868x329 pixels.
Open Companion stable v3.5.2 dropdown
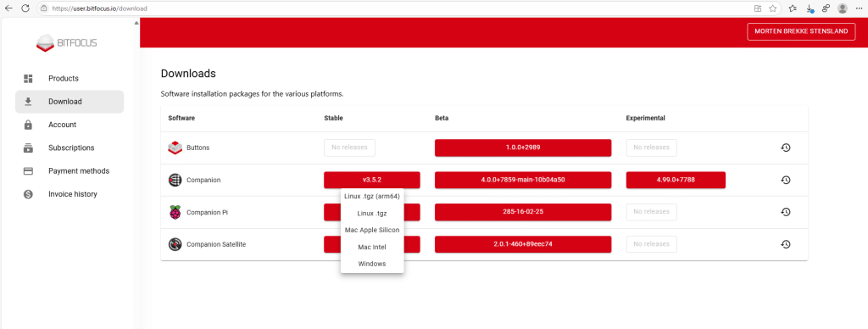pos(372,180)
